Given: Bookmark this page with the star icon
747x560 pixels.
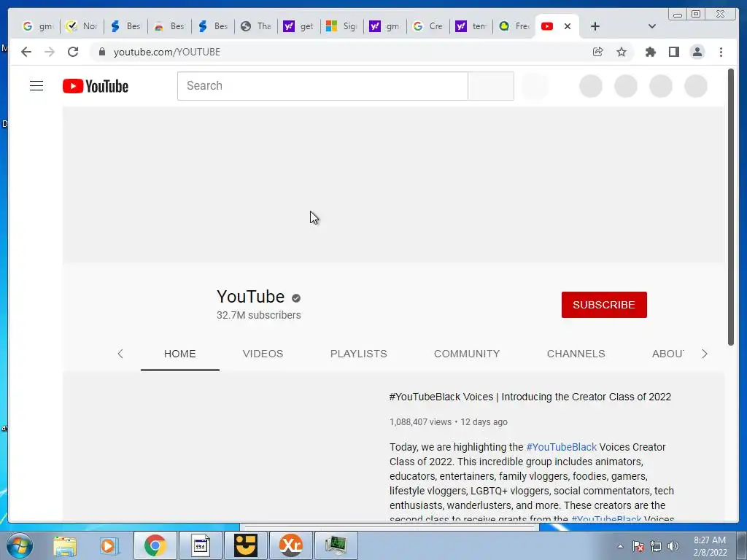Looking at the screenshot, I should click(x=622, y=52).
